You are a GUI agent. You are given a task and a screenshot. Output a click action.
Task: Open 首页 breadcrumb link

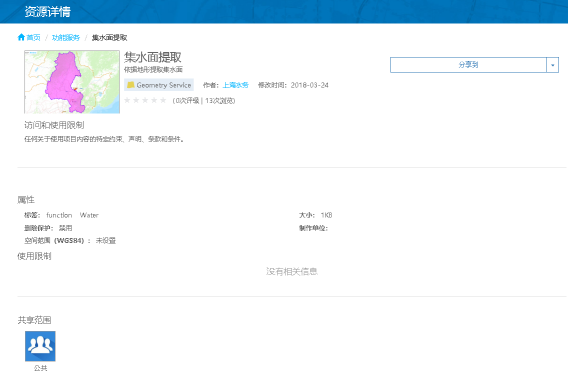point(33,38)
